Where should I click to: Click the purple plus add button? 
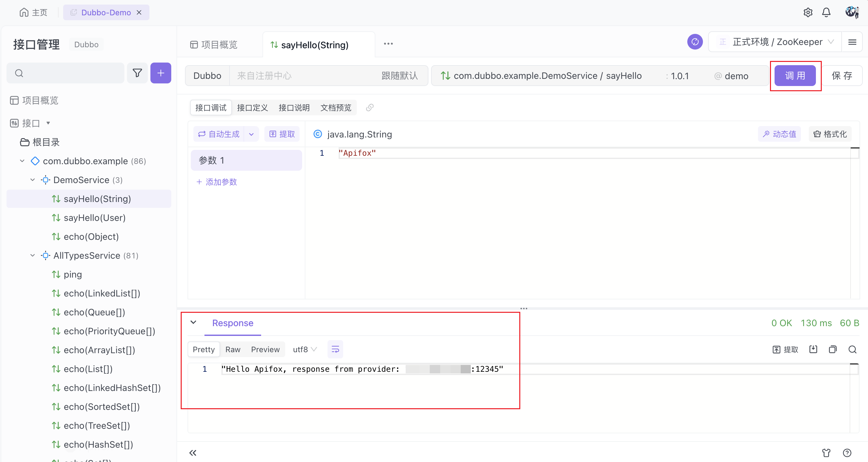pyautogui.click(x=161, y=73)
